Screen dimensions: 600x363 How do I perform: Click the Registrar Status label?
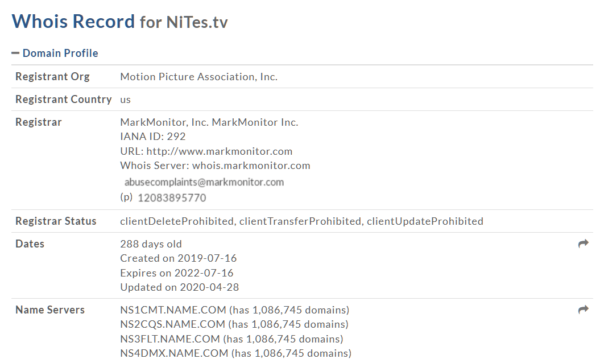click(56, 221)
